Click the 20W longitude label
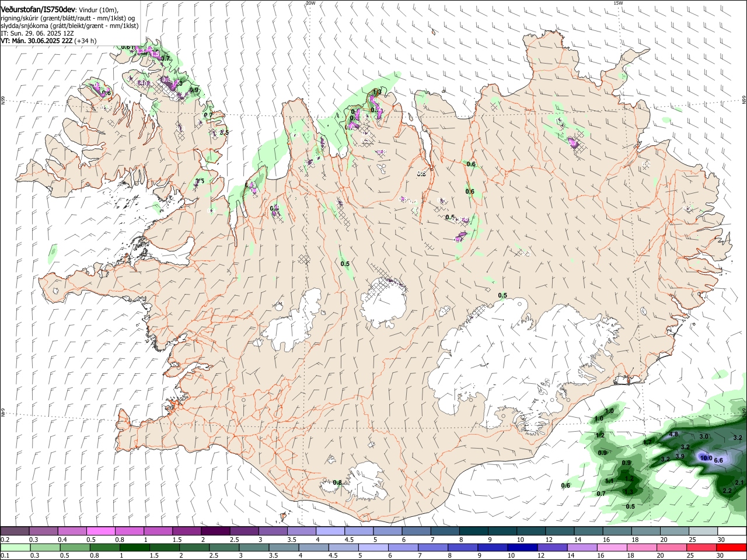 tap(310, 3)
